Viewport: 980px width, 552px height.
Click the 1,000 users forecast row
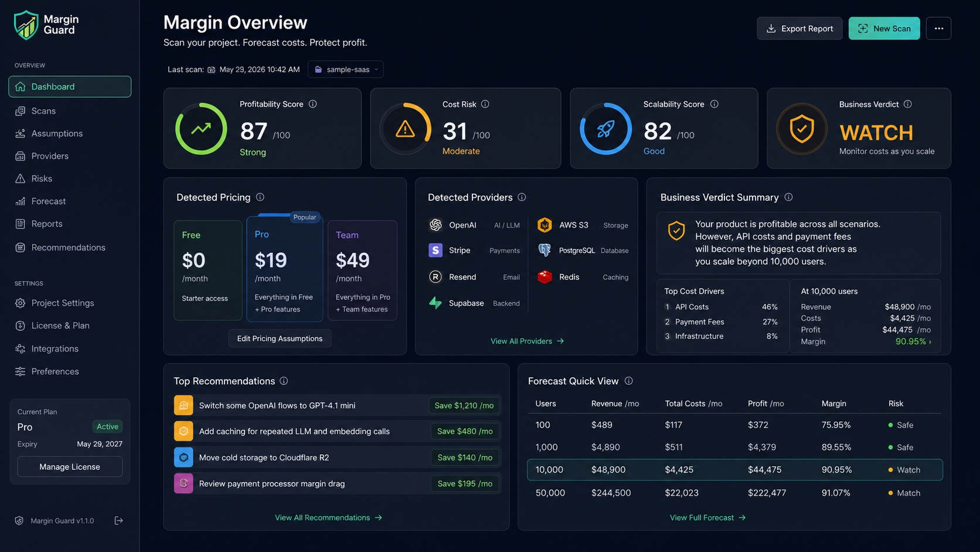[735, 447]
